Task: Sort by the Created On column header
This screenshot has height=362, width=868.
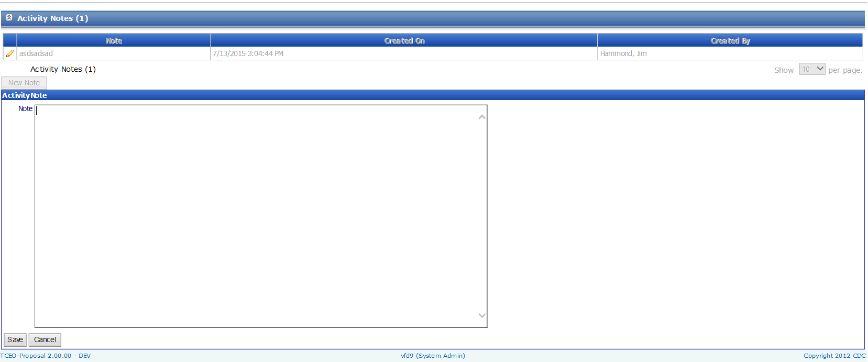Action: coord(404,41)
